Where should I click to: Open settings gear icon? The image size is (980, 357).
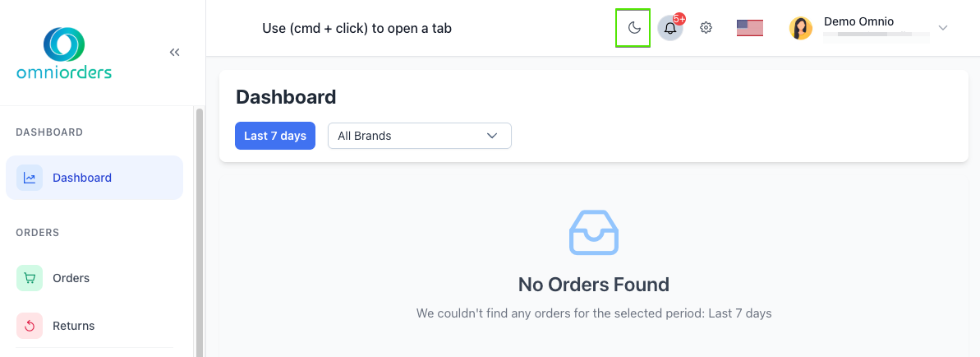[x=706, y=28]
